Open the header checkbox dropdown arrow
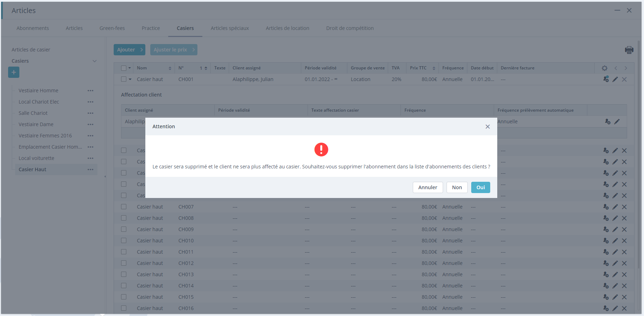The image size is (644, 316). 130,68
